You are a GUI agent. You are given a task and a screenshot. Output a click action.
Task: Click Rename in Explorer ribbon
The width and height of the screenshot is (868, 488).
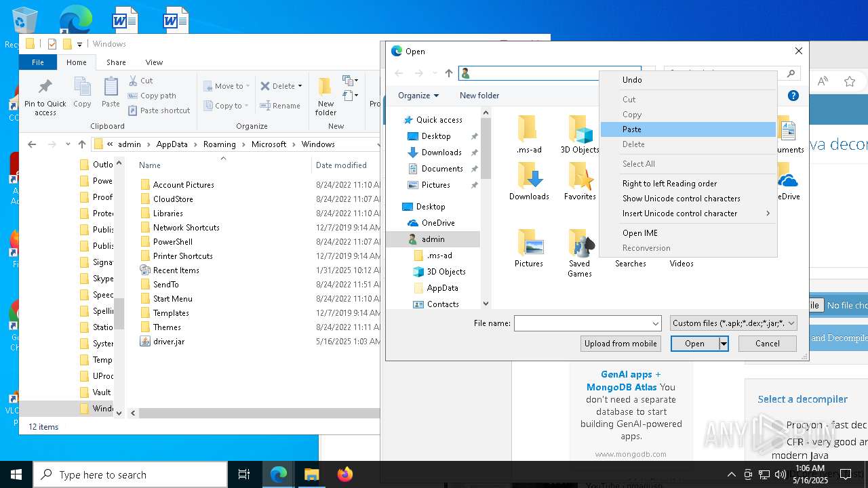coord(281,106)
